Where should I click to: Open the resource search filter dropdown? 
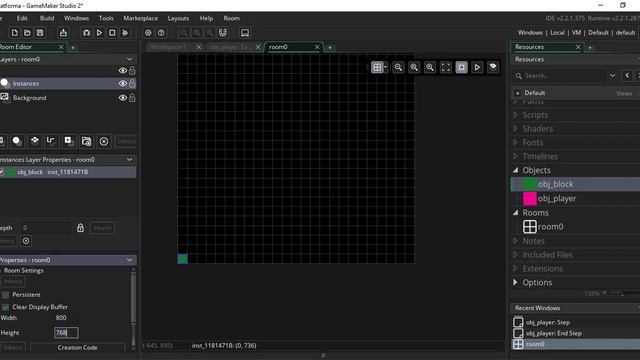pos(612,76)
